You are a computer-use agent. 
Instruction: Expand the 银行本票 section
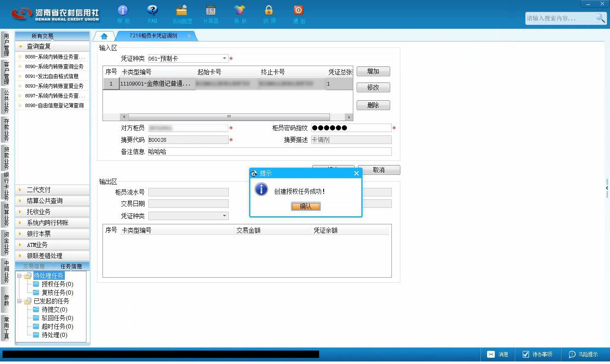click(53, 234)
